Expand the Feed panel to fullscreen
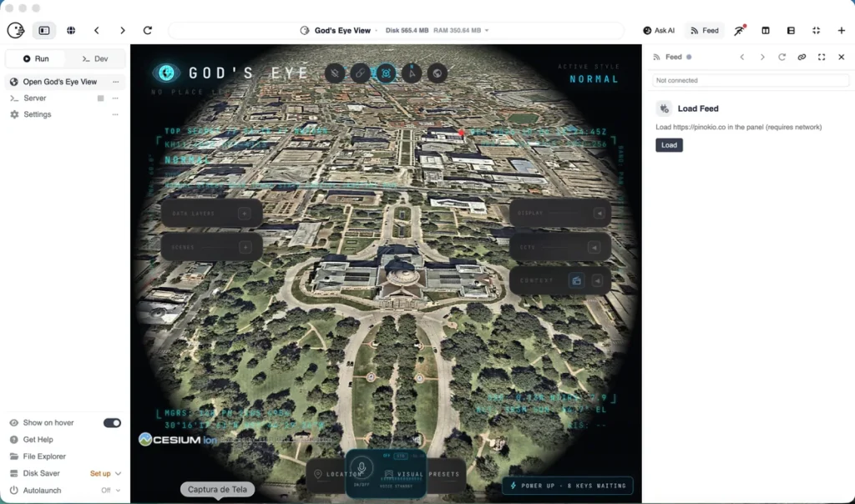 (x=822, y=58)
